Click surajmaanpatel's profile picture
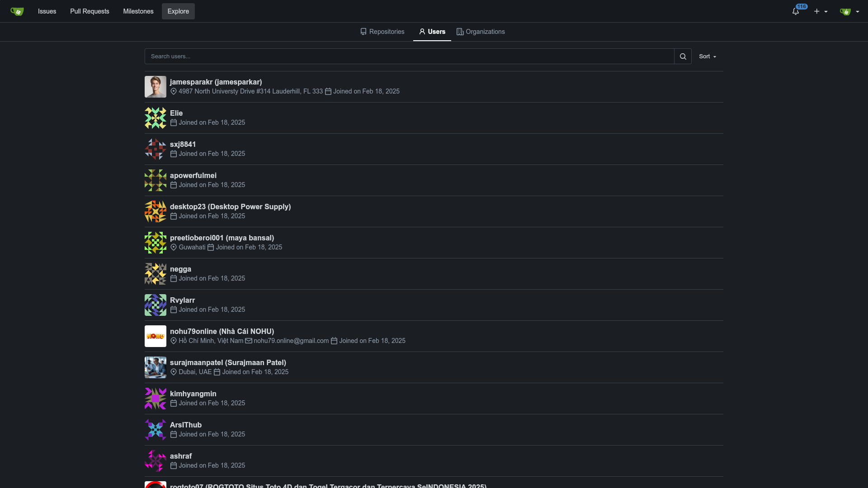Viewport: 868px width, 488px height. click(x=156, y=367)
